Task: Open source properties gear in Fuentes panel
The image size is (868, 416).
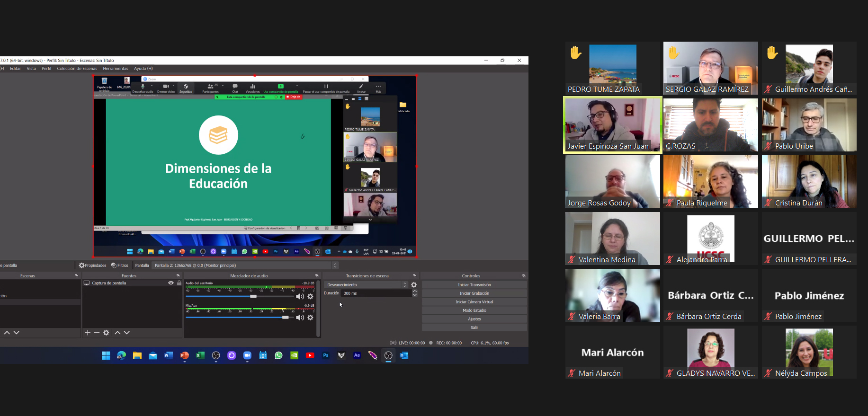Action: point(106,333)
